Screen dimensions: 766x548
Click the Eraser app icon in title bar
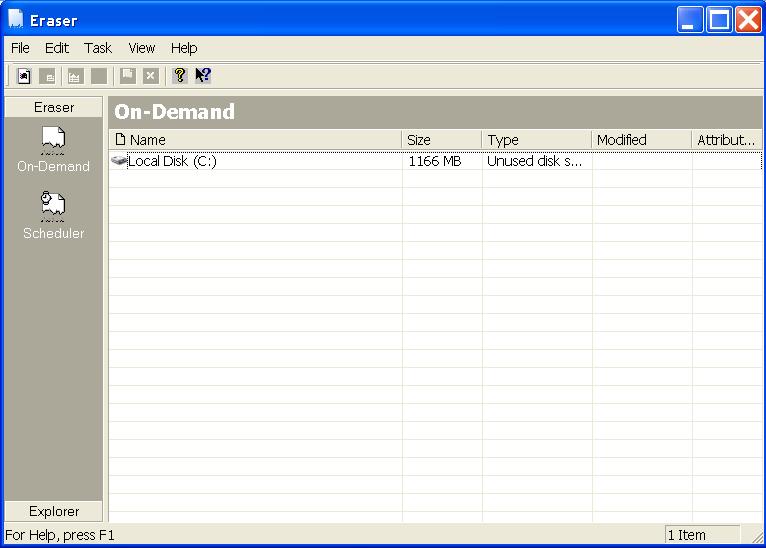pos(16,19)
